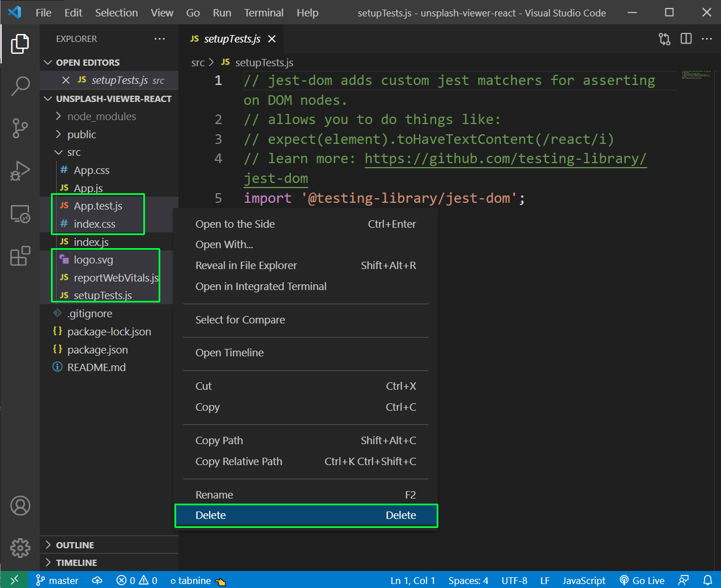Open the Source Control view
Image resolution: width=721 pixels, height=588 pixels.
[x=20, y=128]
